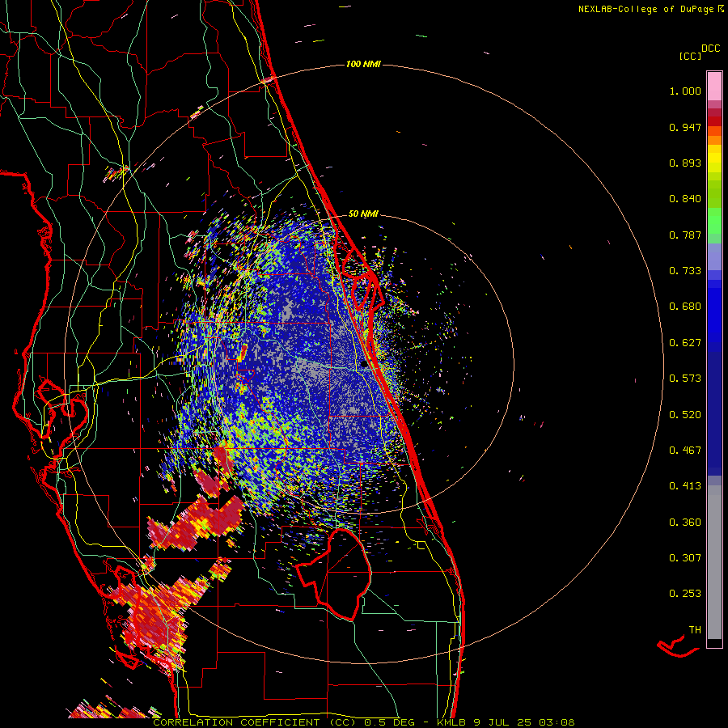Click the 0.467 scale value
This screenshot has width=728, height=728.
click(685, 451)
